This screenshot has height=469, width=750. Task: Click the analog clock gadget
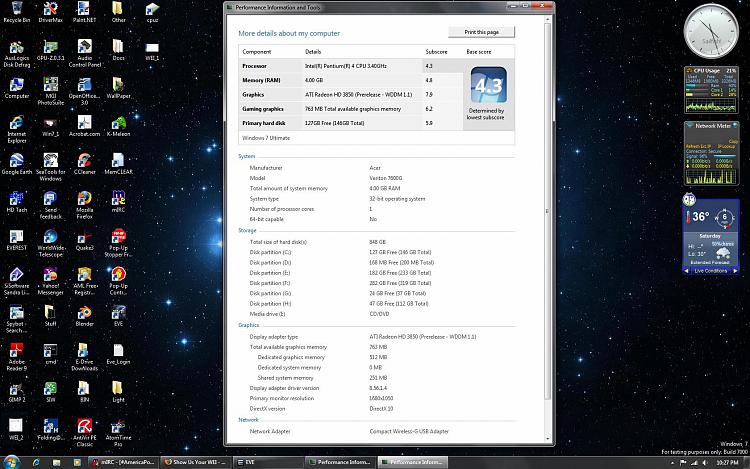tap(711, 31)
